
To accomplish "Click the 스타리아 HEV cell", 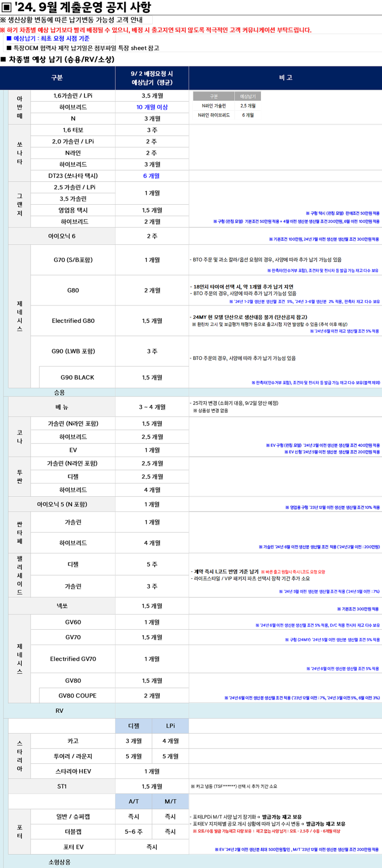I will point(73,771).
